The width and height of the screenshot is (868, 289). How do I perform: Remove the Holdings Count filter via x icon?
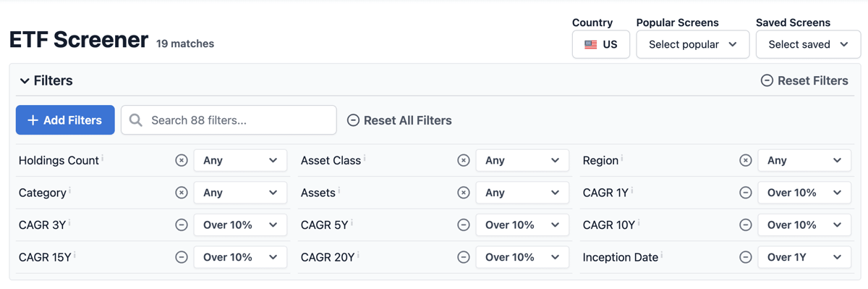tap(182, 160)
